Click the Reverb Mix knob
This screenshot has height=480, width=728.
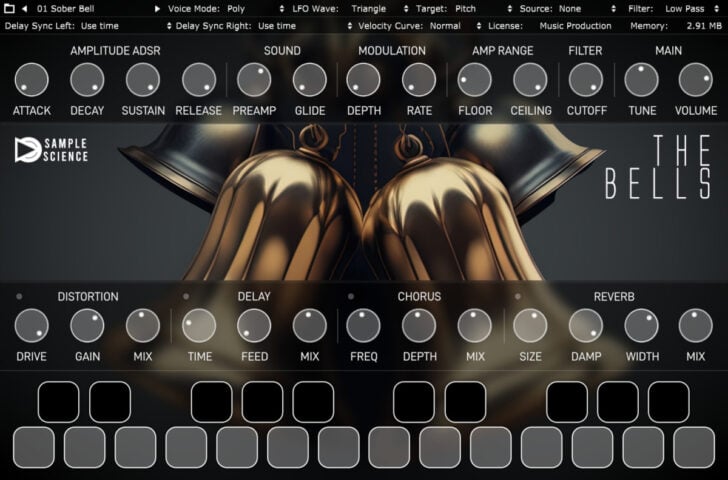(696, 325)
